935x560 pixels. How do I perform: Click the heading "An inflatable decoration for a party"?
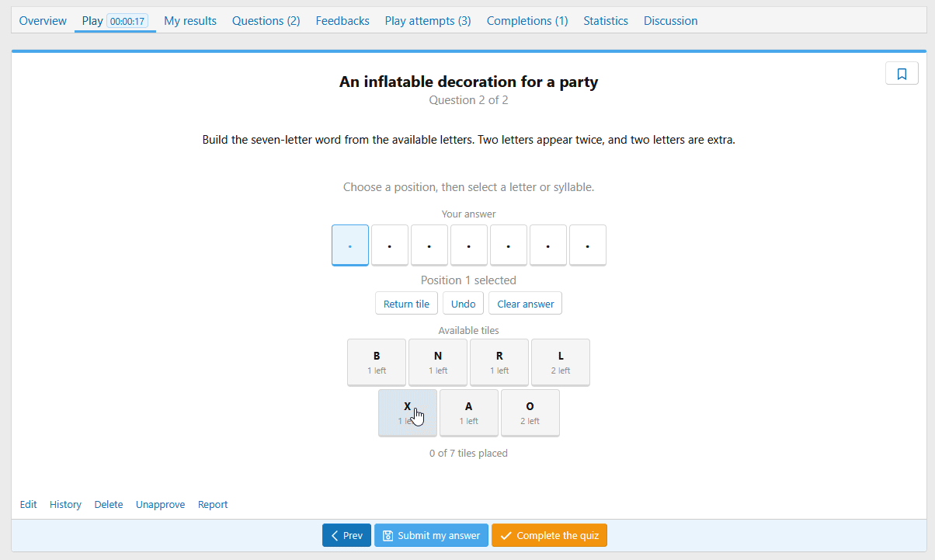click(x=469, y=82)
